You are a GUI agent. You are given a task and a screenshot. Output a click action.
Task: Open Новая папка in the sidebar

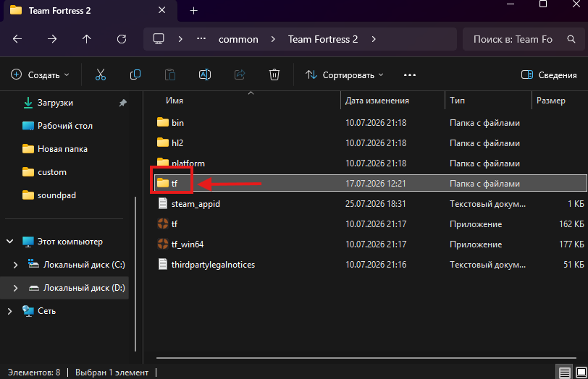pos(55,149)
